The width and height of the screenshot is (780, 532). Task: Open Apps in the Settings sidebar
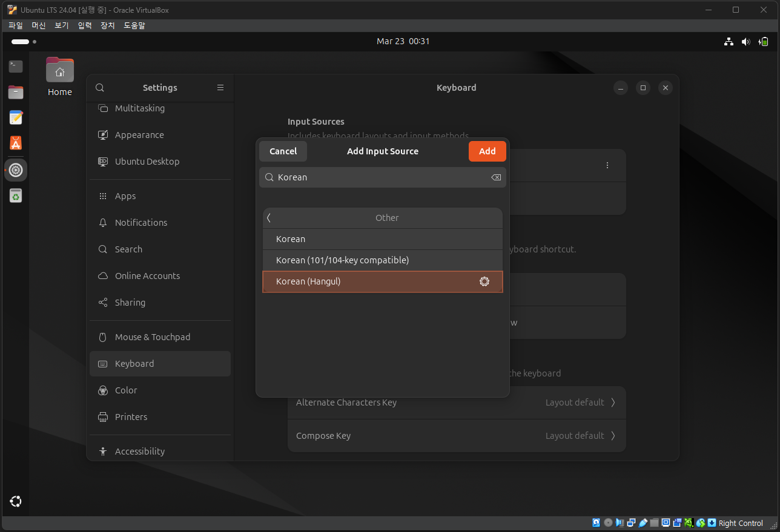(x=160, y=196)
